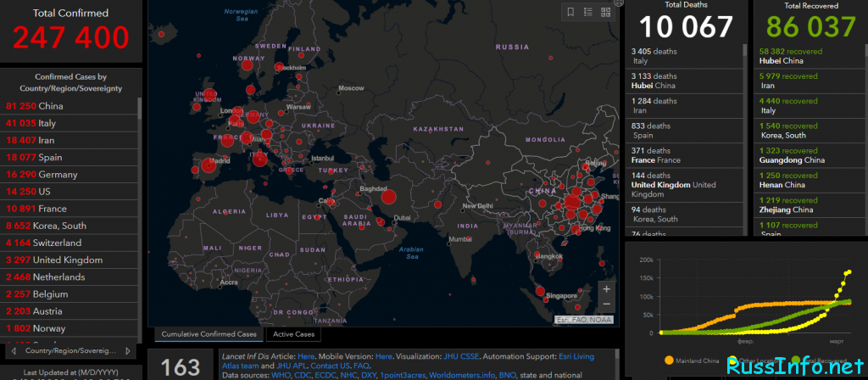Select '18 407 Iran' row
The width and height of the screenshot is (868, 380).
(x=69, y=140)
